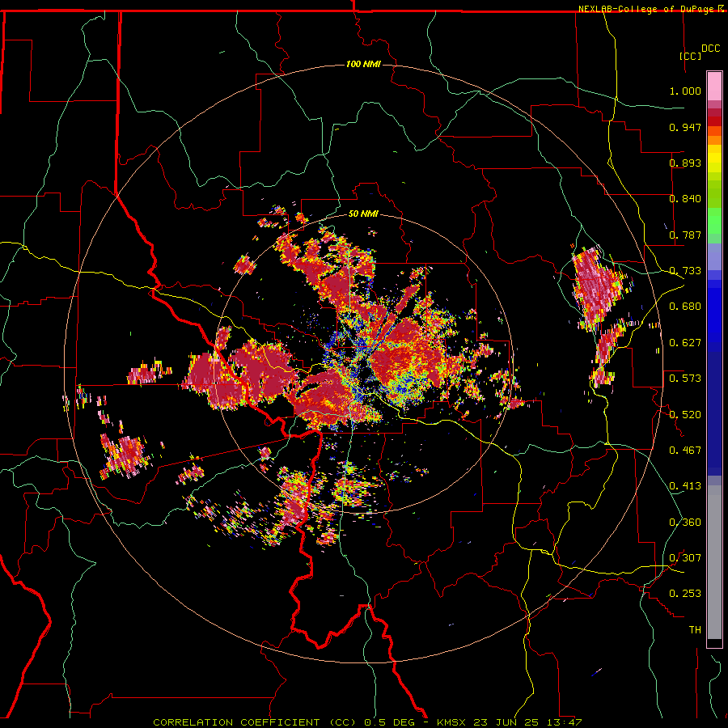Click the NEXLAB-College of DuPage header text
728x728 pixels.
click(x=645, y=9)
